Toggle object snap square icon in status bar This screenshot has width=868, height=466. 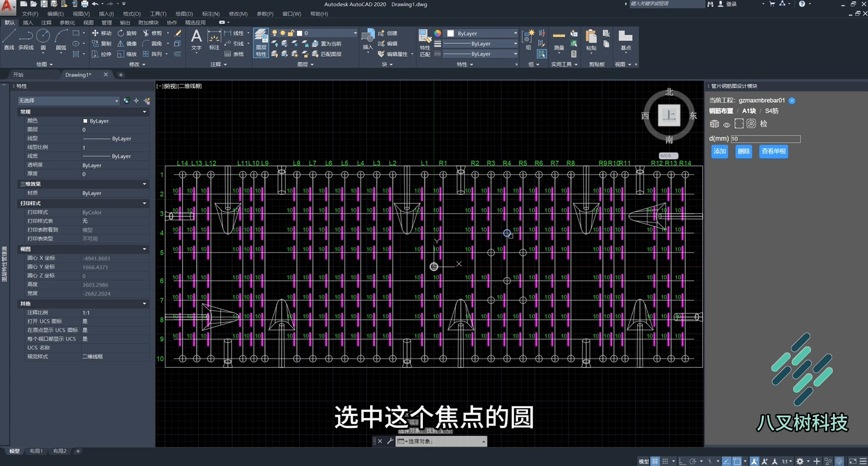(x=737, y=461)
